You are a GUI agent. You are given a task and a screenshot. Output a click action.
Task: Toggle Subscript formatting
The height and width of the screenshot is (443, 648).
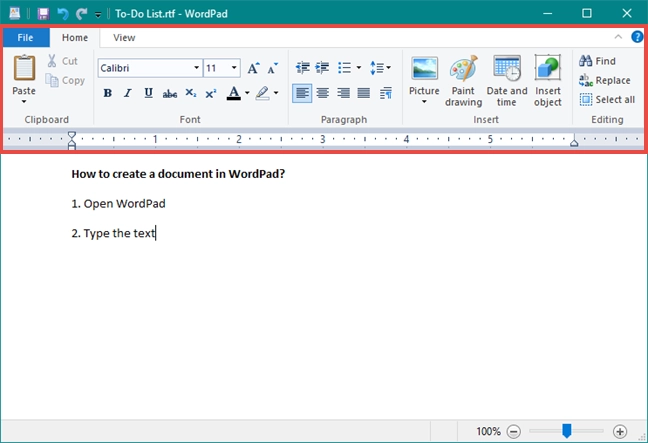point(190,93)
